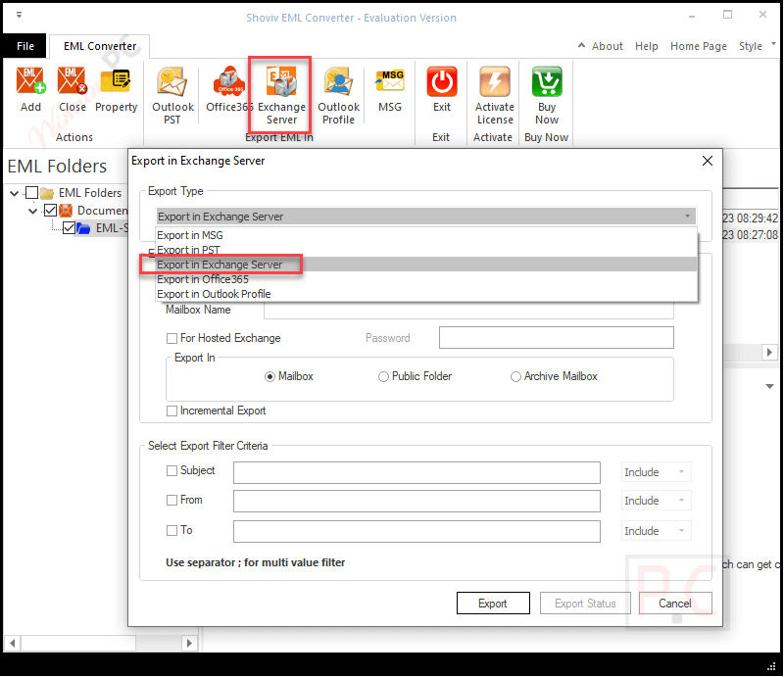784x677 pixels.
Task: Open the Property icon in Actions
Action: [116, 81]
